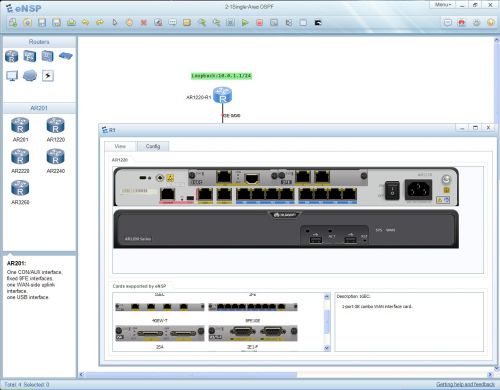Select the 8FE1GE interface card thumbnail
500x390 pixels.
coord(253,307)
